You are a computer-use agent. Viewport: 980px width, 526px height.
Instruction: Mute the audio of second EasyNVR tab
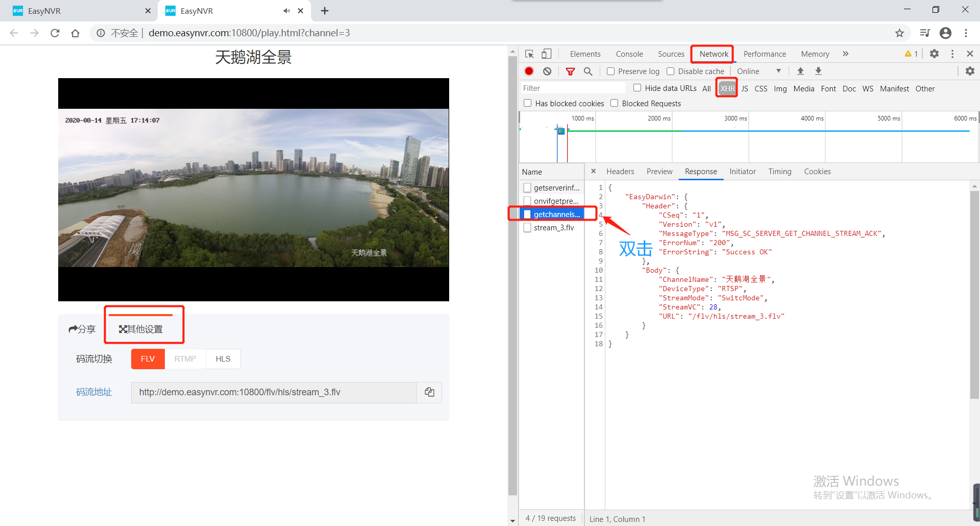[286, 11]
